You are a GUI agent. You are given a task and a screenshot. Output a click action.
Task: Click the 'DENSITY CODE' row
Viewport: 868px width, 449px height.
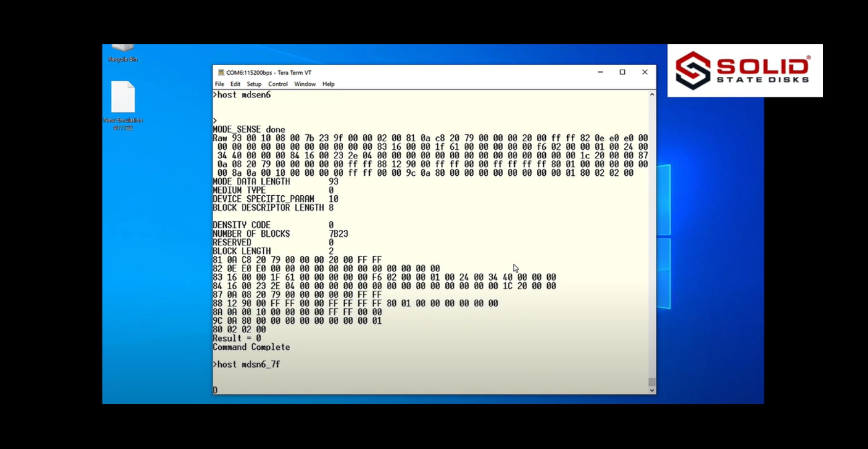(x=273, y=225)
